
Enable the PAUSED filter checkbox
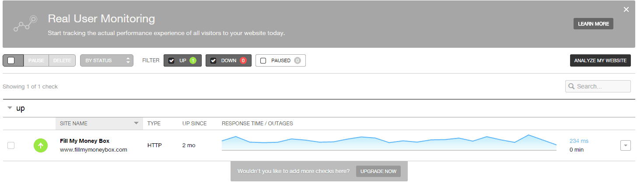pyautogui.click(x=263, y=60)
